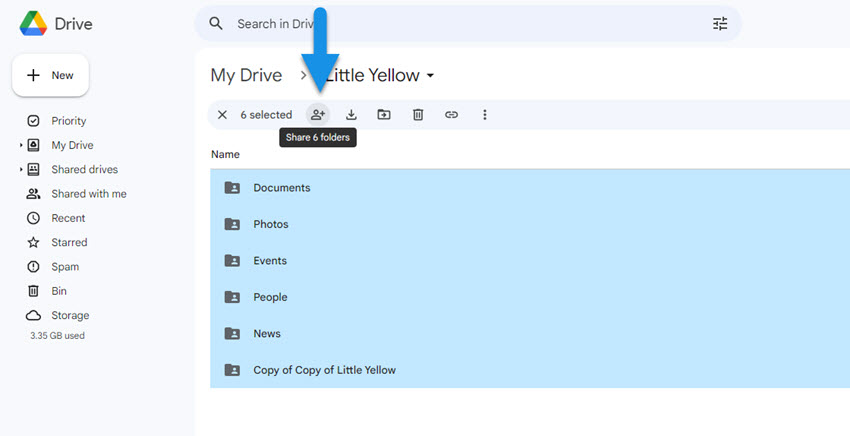The height and width of the screenshot is (436, 850).
Task: Go to Starred items
Action: click(x=69, y=243)
